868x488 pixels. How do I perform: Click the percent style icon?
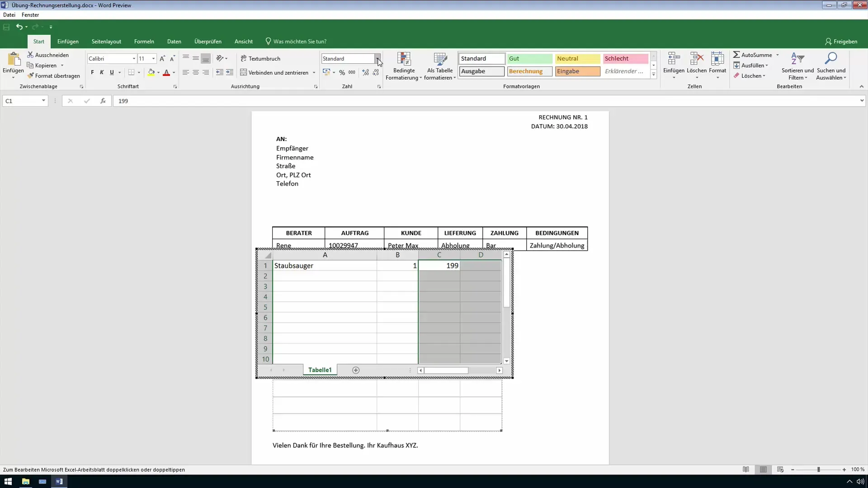pos(342,72)
